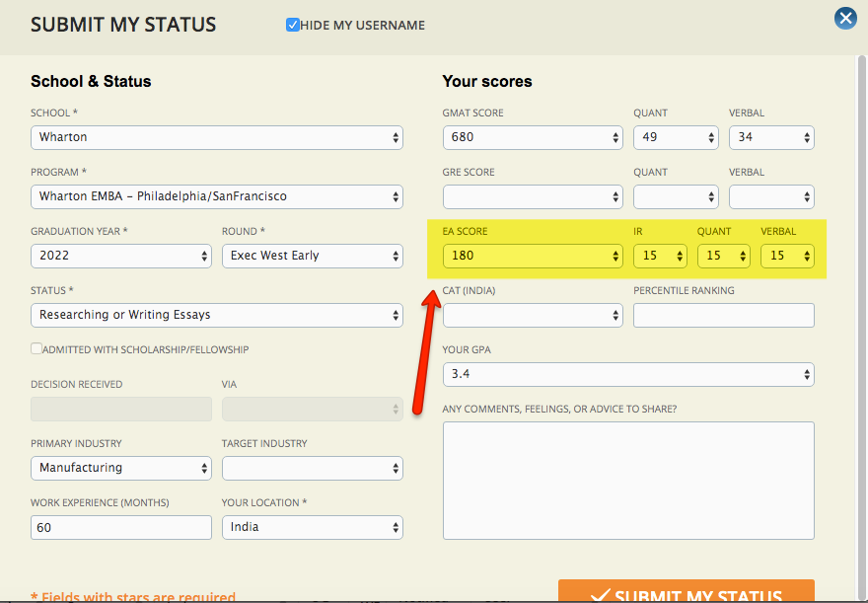Open the School dropdown showing Wharton
The width and height of the screenshot is (868, 603).
click(216, 137)
